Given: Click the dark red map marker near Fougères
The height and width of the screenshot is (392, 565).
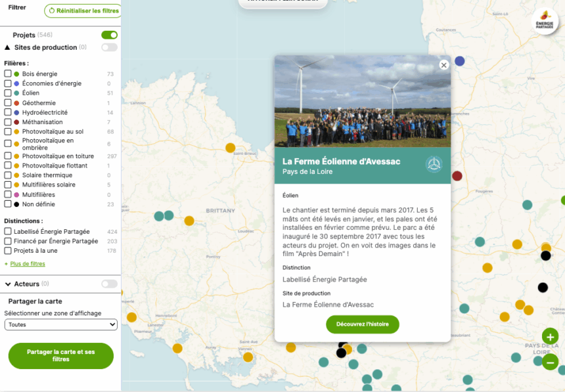Looking at the screenshot, I should point(457,175).
